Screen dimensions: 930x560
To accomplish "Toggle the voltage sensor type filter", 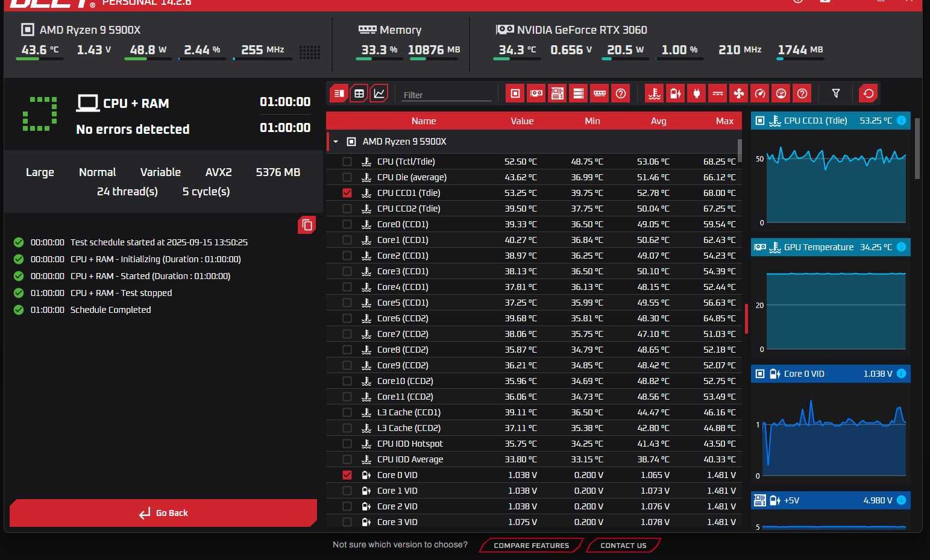I will pos(675,93).
